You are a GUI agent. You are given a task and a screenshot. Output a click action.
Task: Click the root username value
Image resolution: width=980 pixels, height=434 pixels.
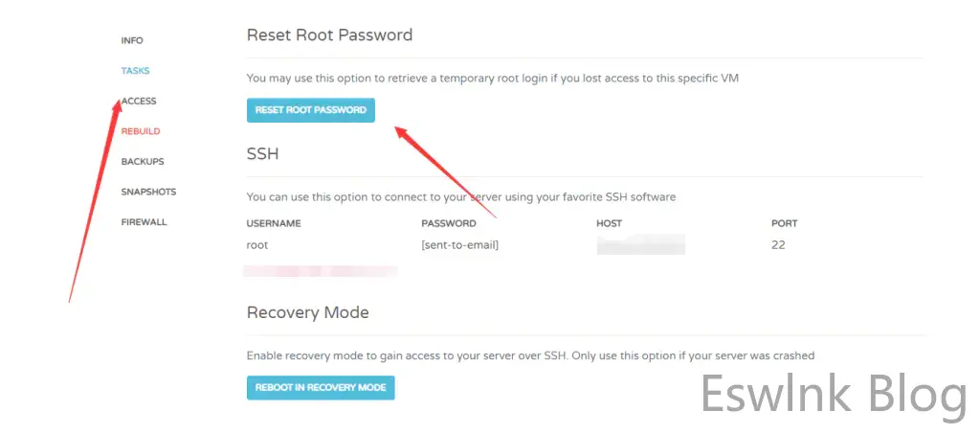(x=257, y=245)
